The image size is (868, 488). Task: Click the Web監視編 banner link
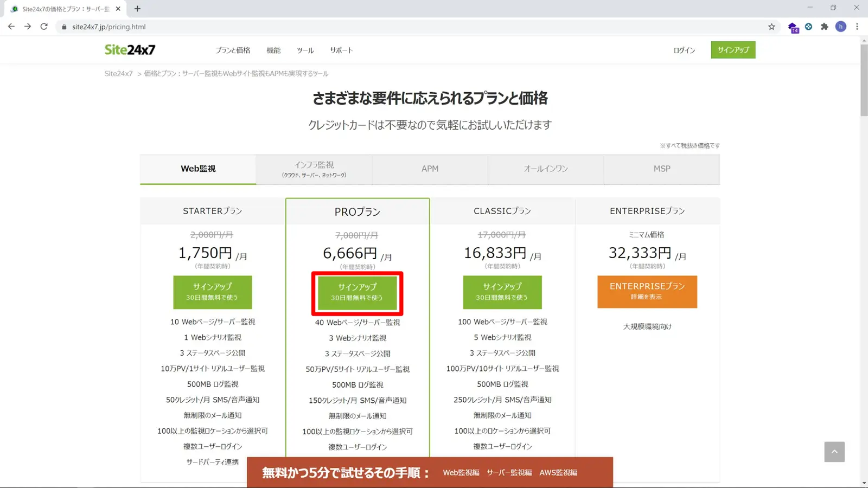click(x=461, y=473)
